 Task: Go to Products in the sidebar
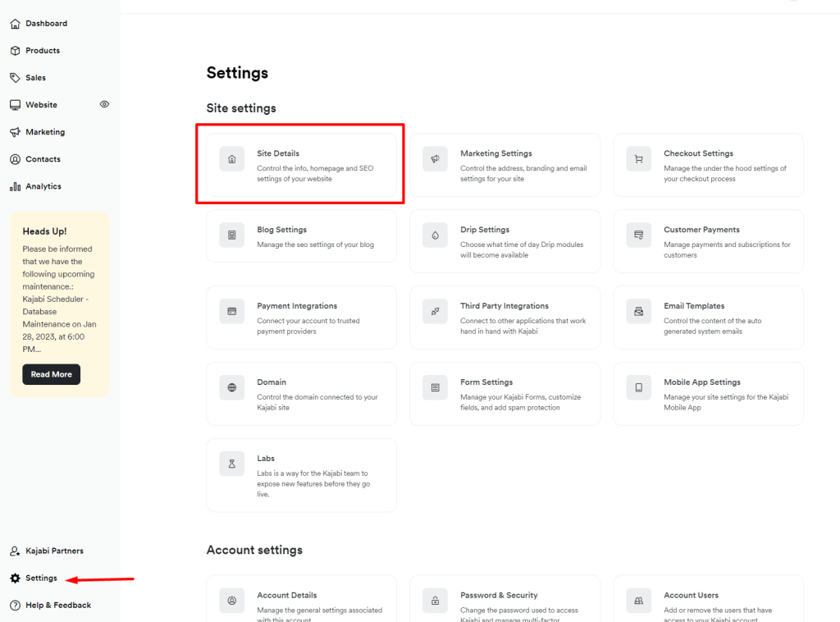point(42,51)
